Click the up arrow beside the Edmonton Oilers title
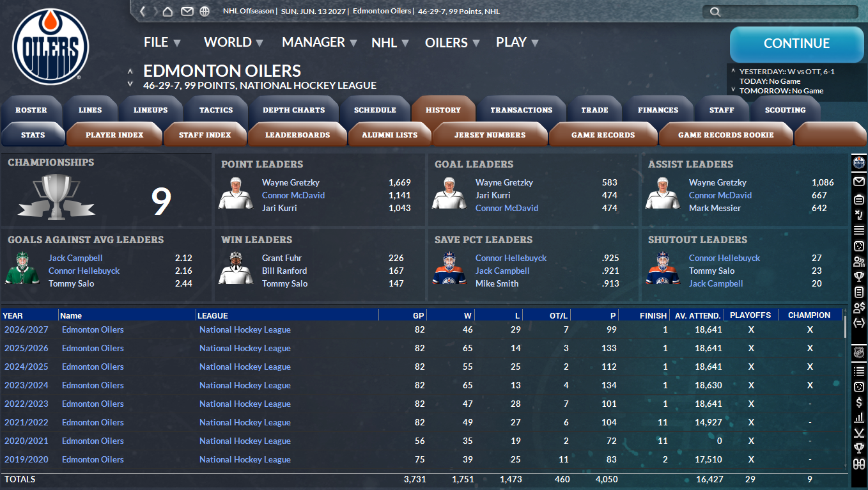 [x=130, y=71]
